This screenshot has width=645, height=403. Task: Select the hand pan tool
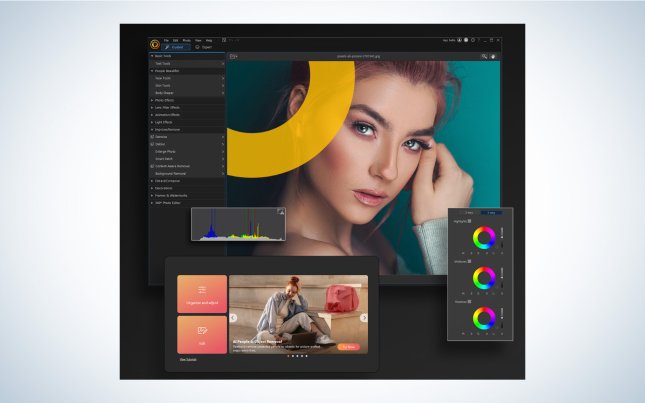coord(494,57)
